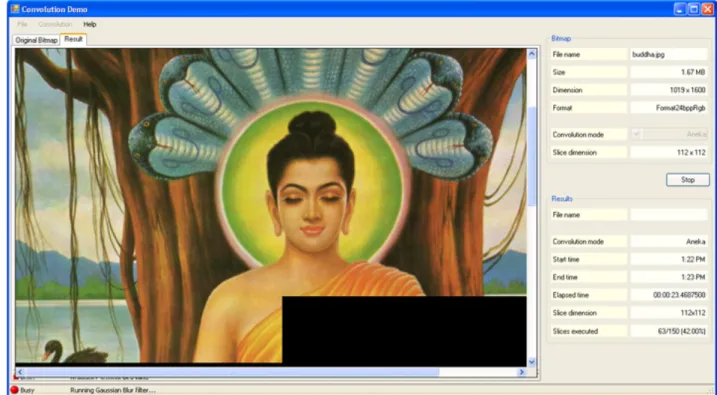Click the Elapsed time label

(x=571, y=295)
